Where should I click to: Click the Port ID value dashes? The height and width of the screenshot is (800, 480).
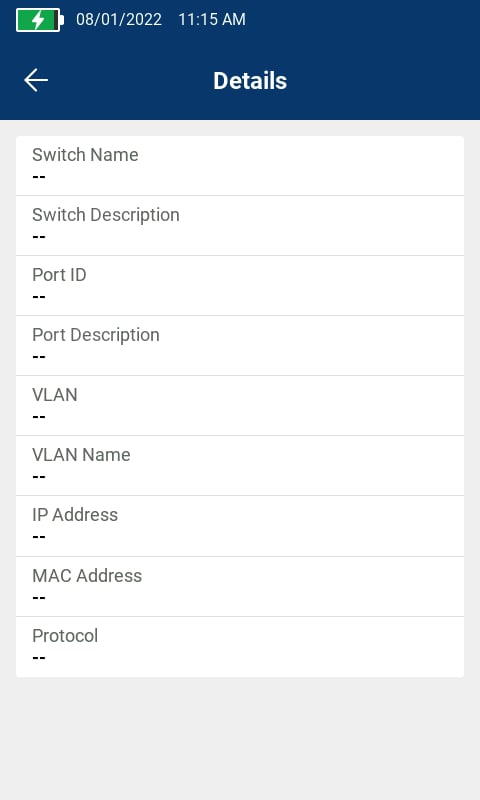pos(39,296)
